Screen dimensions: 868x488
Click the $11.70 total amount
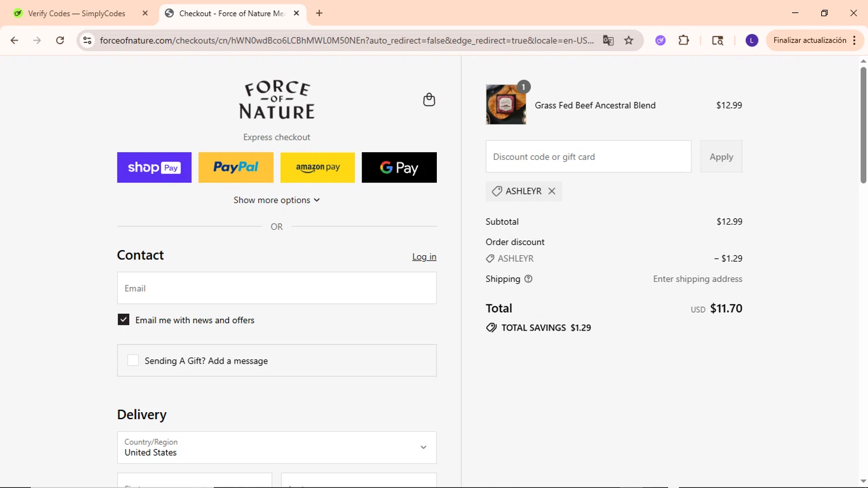coord(726,309)
